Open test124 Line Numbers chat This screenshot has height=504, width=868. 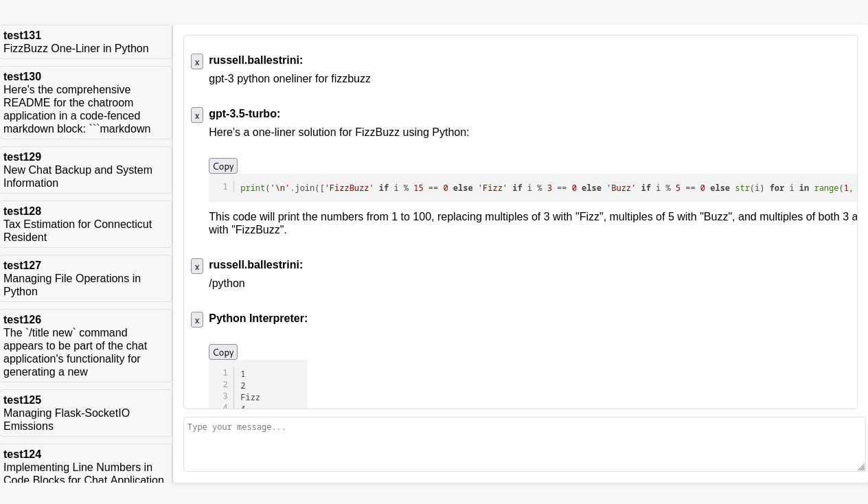[x=86, y=464]
